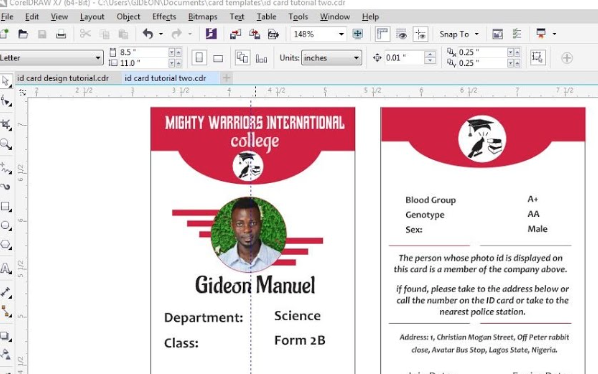Image resolution: width=598 pixels, height=374 pixels.
Task: Open the Bitmaps menu
Action: (x=203, y=17)
